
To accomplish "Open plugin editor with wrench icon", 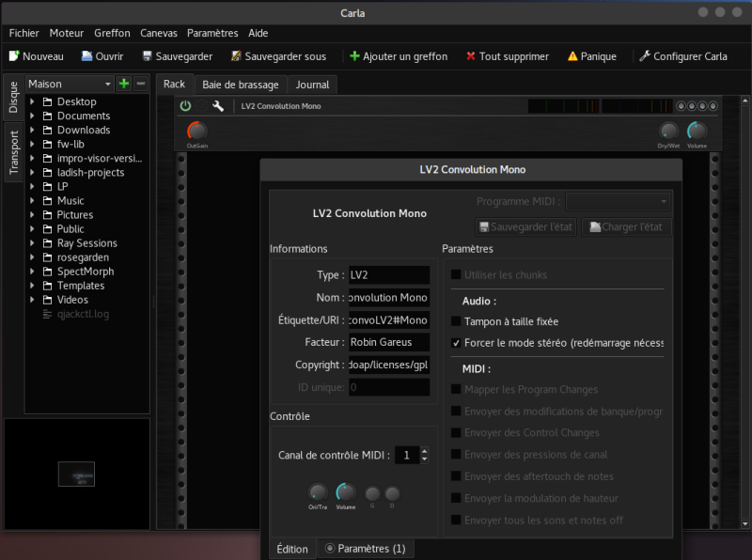I will 218,106.
